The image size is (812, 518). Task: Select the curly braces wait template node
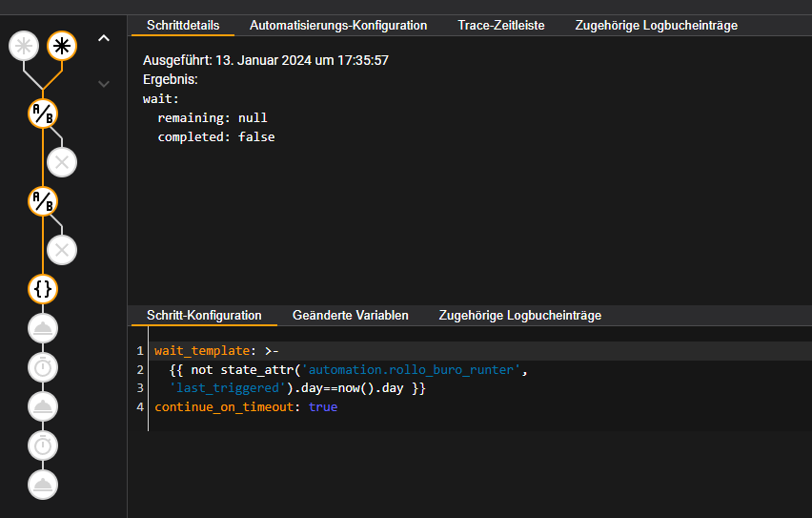[x=43, y=288]
